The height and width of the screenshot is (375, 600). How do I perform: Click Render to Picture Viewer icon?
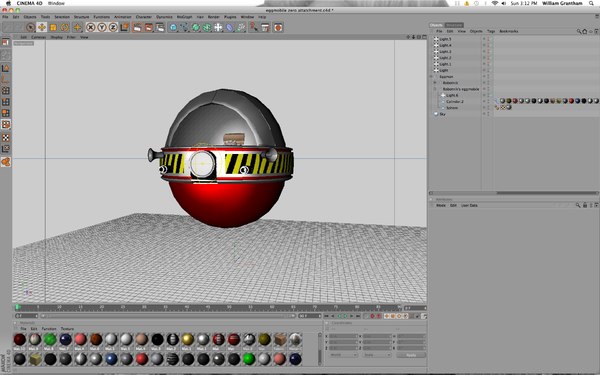pyautogui.click(x=148, y=27)
